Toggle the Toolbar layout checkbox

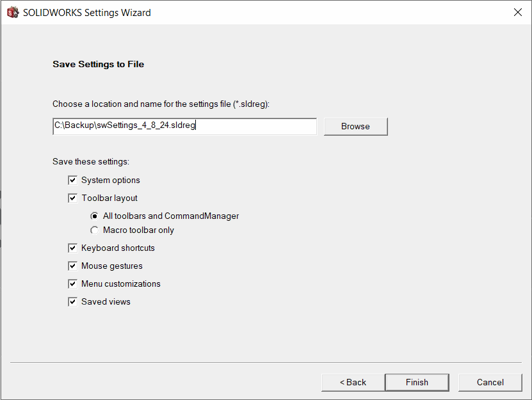coord(72,198)
